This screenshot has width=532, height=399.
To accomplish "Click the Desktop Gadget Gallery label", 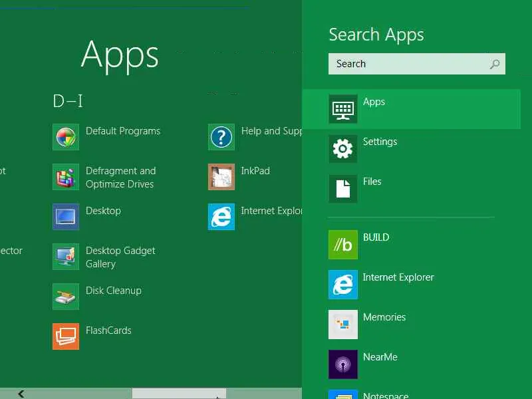I will (x=120, y=257).
